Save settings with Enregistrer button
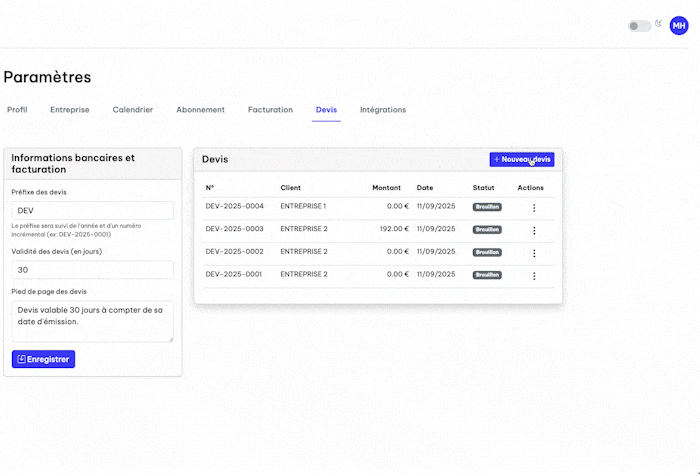 (43, 359)
